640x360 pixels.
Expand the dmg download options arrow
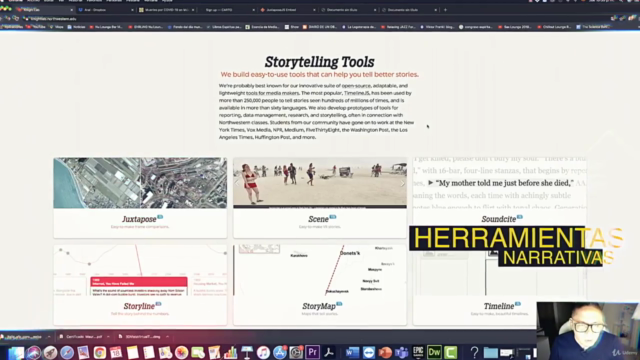(x=167, y=337)
